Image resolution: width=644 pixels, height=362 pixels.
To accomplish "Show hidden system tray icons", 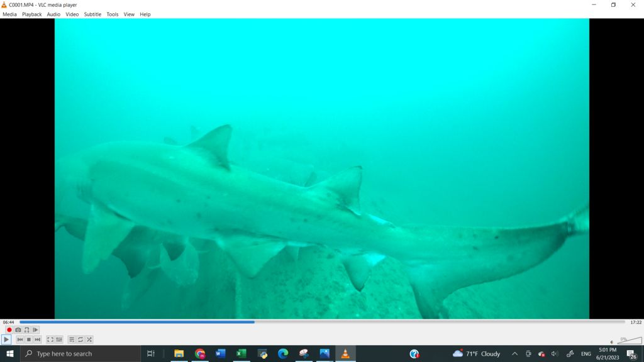I will tap(514, 354).
